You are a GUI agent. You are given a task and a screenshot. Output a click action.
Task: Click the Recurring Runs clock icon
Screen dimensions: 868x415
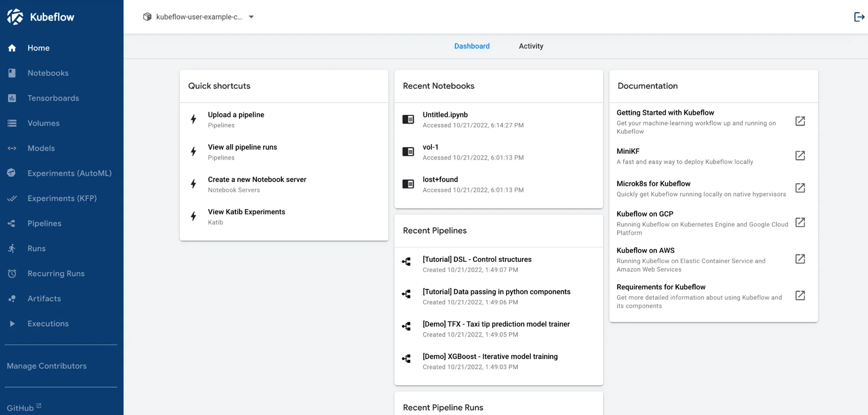click(x=12, y=273)
